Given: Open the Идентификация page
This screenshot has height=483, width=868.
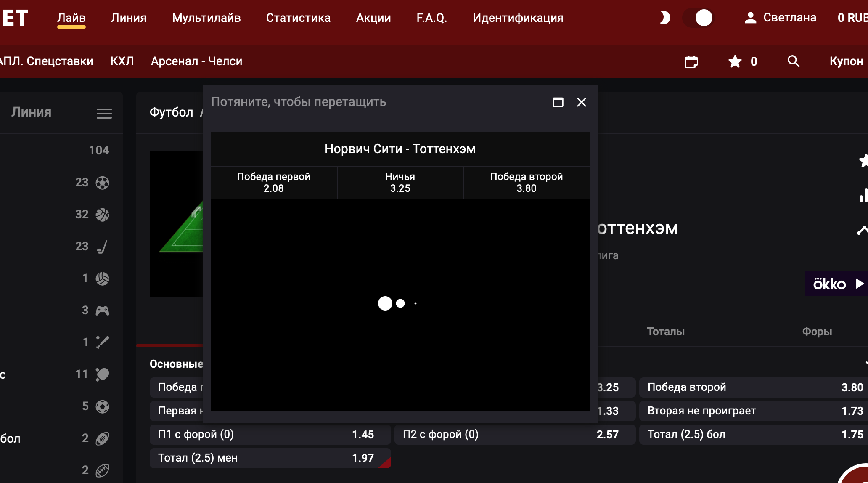Looking at the screenshot, I should (x=518, y=18).
